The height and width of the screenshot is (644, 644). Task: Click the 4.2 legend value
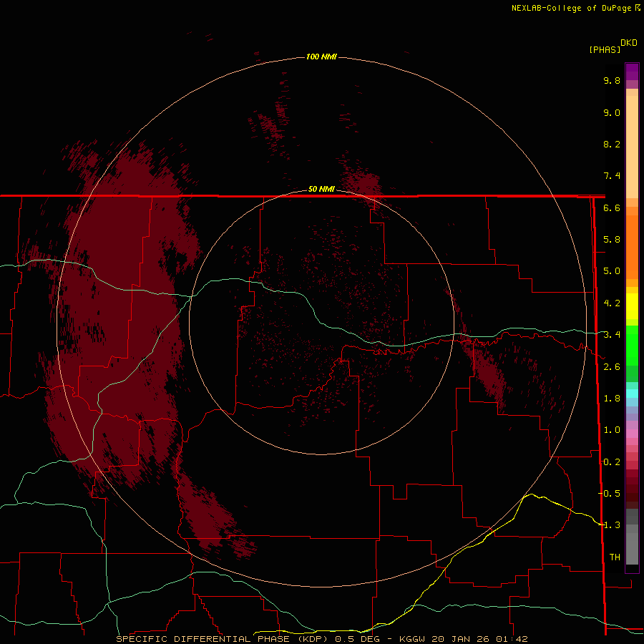tap(612, 303)
